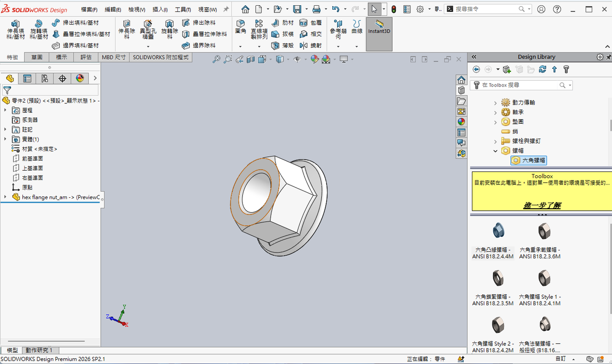Click the 掃出填料/基材 sweep boss tool
This screenshot has height=364, width=612.
click(75, 22)
